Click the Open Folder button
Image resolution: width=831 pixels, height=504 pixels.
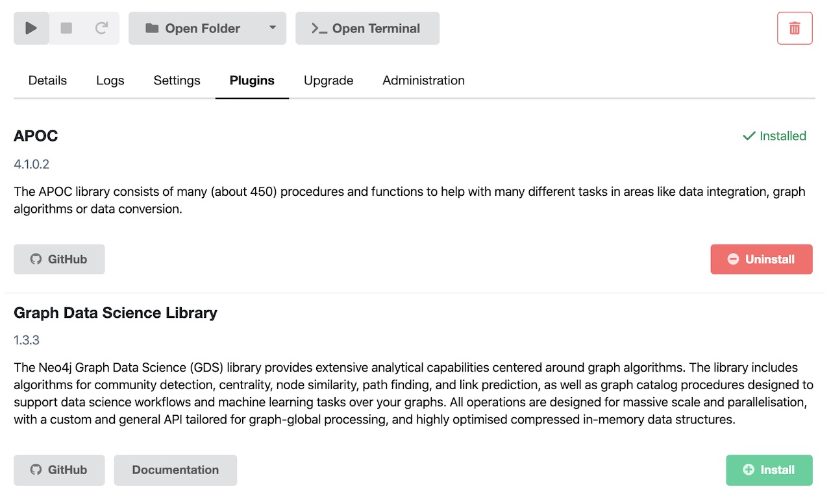(x=194, y=28)
